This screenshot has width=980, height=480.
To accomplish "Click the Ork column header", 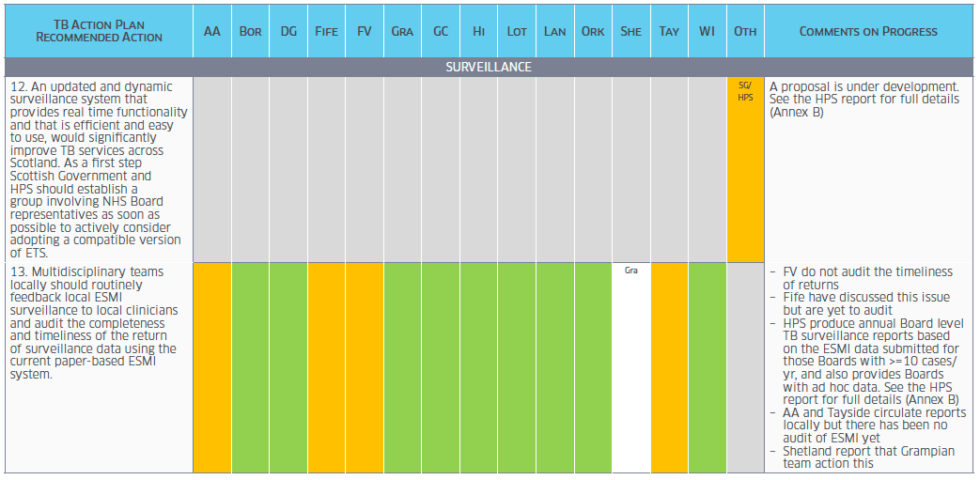I will coord(593,31).
